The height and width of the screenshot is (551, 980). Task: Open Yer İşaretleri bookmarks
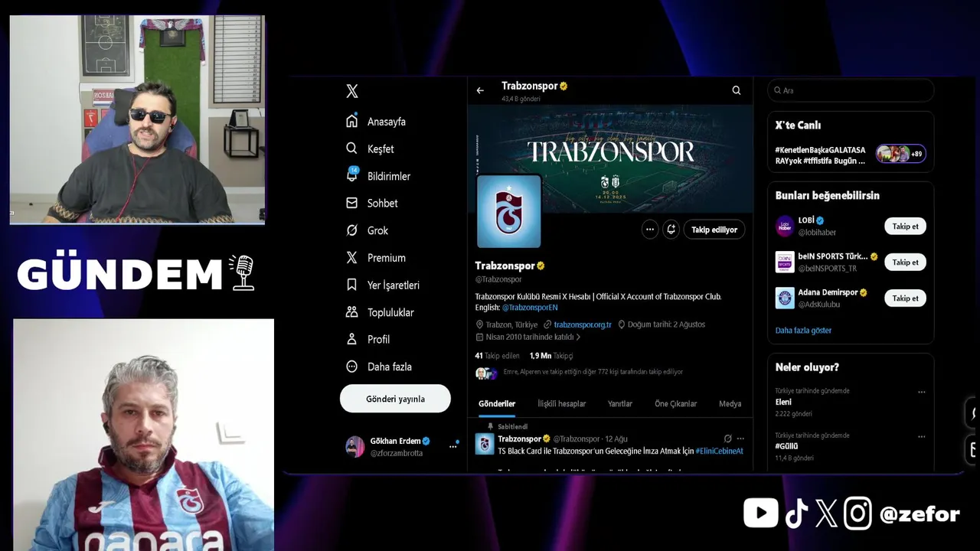[x=383, y=285]
